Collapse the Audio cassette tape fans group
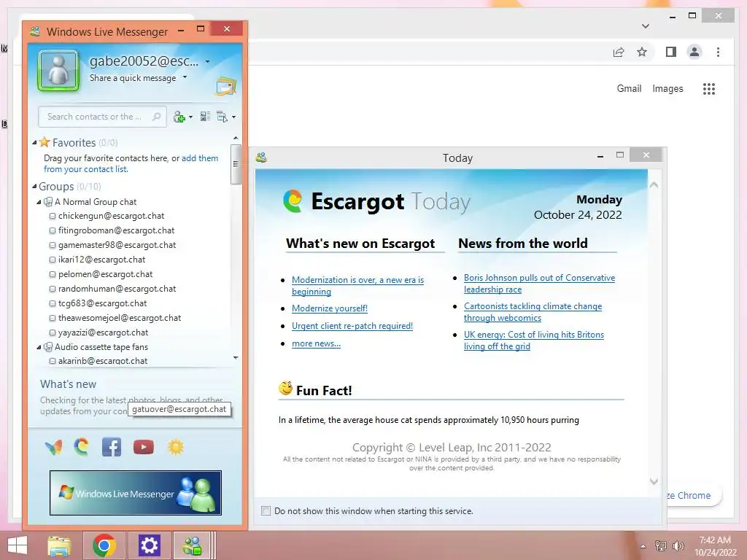The width and height of the screenshot is (747, 560). coord(39,347)
